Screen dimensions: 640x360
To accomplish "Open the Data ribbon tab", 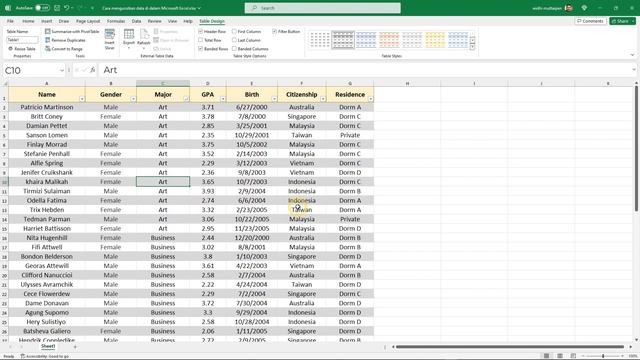I will (136, 21).
